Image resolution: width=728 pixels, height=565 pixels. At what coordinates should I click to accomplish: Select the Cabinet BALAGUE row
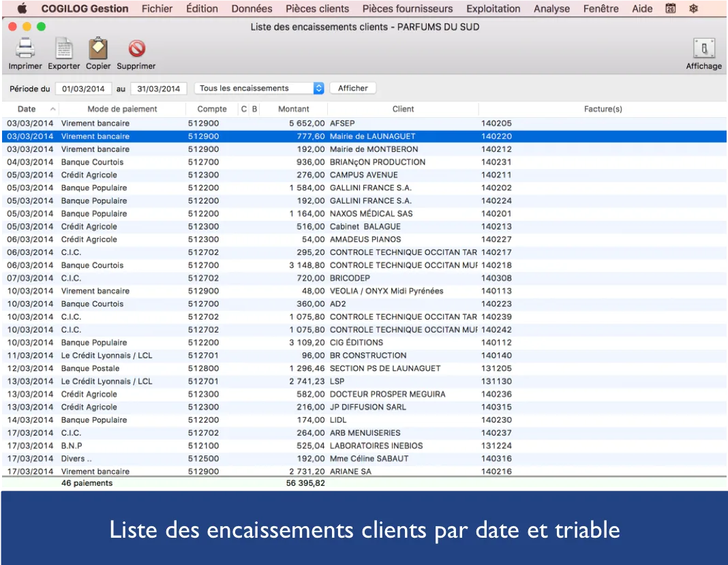[x=364, y=226]
